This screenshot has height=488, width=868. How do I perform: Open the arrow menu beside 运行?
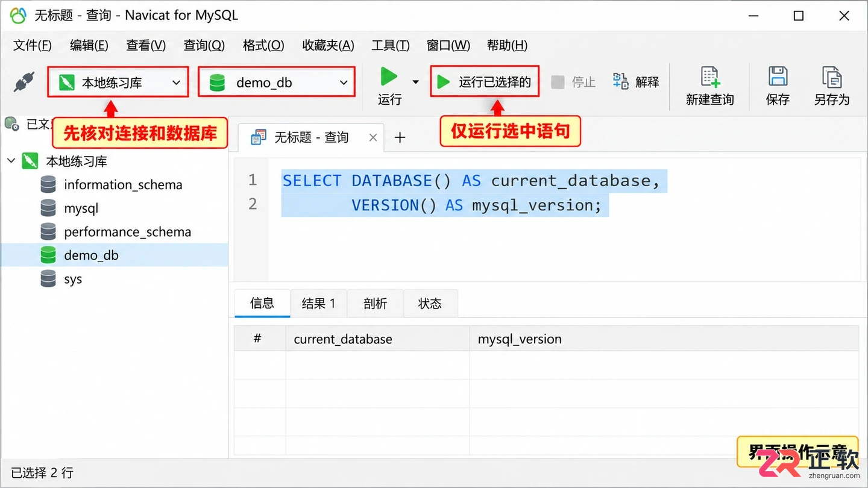[x=415, y=82]
